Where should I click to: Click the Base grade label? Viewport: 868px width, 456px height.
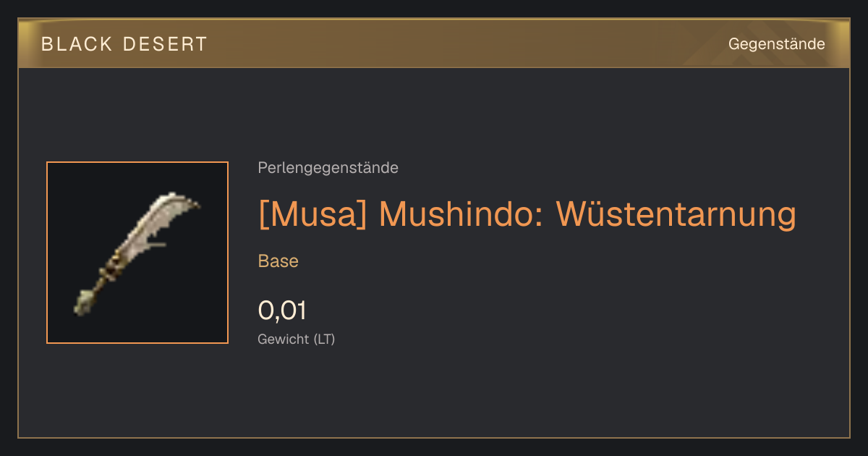pyautogui.click(x=278, y=261)
